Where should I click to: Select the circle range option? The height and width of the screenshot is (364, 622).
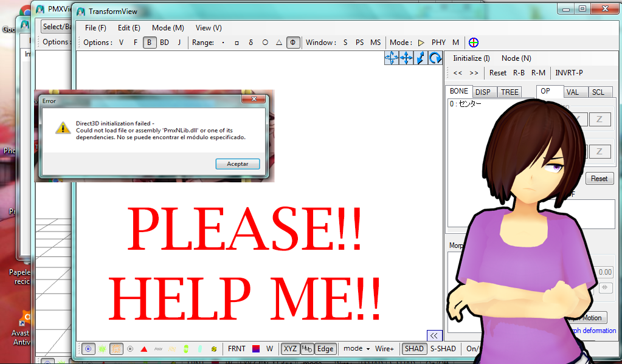(x=265, y=43)
